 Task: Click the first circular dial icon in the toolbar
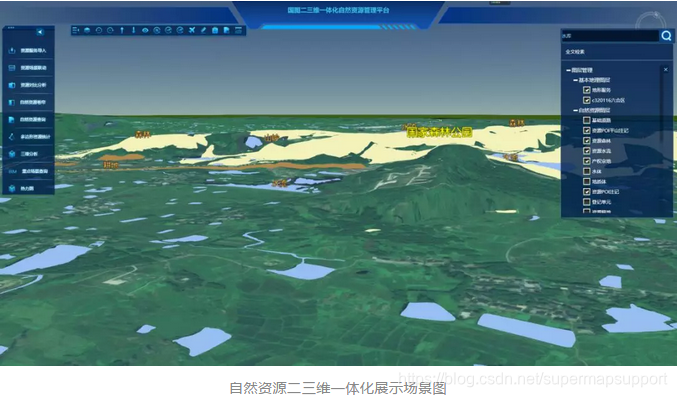click(x=99, y=30)
